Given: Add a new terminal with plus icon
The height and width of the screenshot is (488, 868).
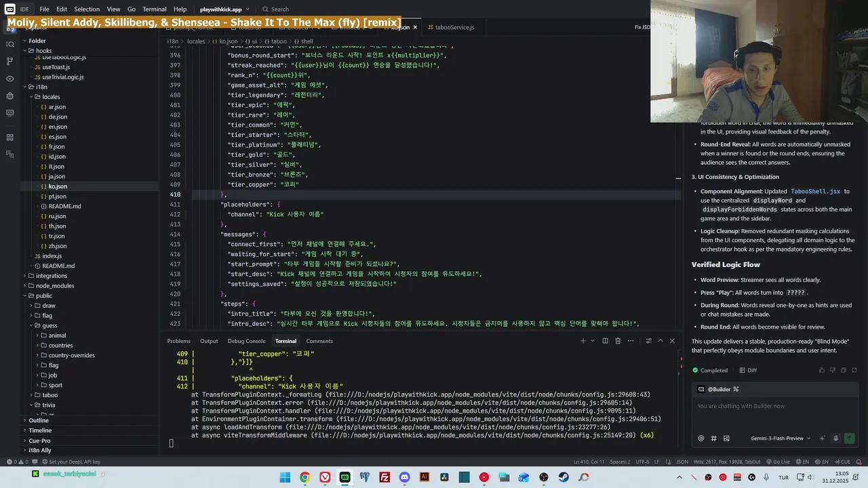Looking at the screenshot, I should tap(583, 341).
